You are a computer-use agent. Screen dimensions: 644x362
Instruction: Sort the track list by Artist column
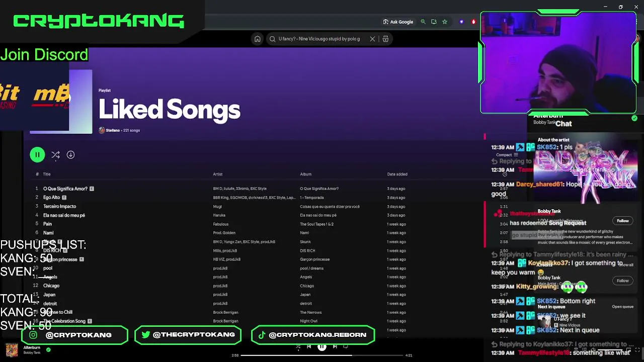click(217, 174)
